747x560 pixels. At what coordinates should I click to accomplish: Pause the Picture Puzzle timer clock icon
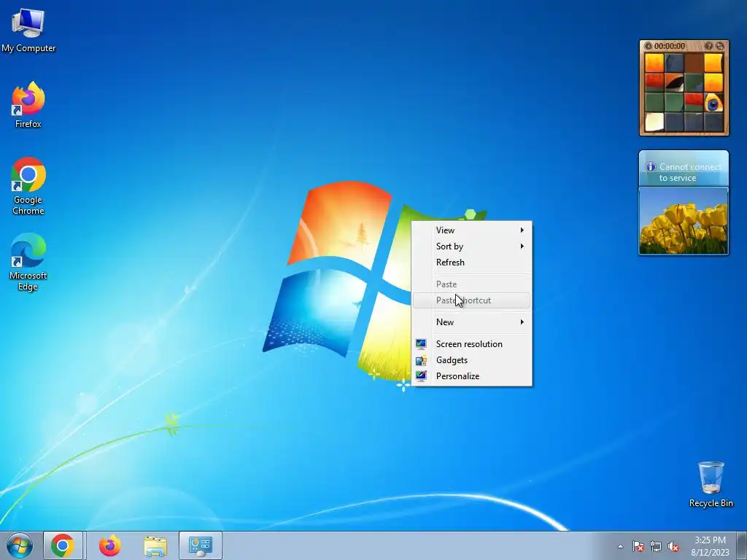tap(648, 46)
